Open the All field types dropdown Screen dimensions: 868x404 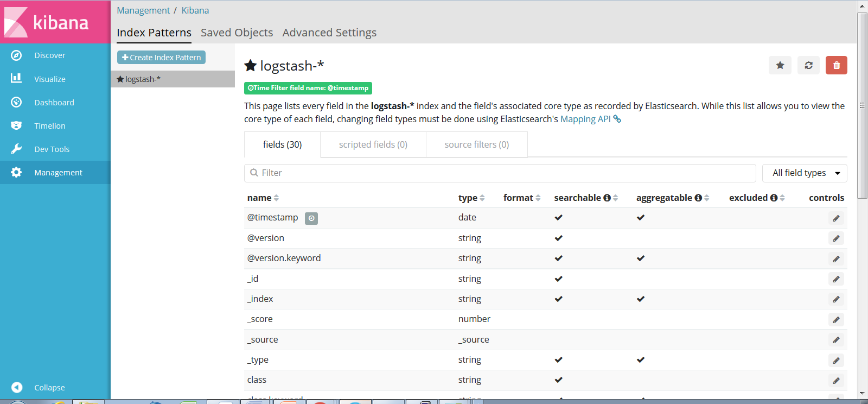805,173
